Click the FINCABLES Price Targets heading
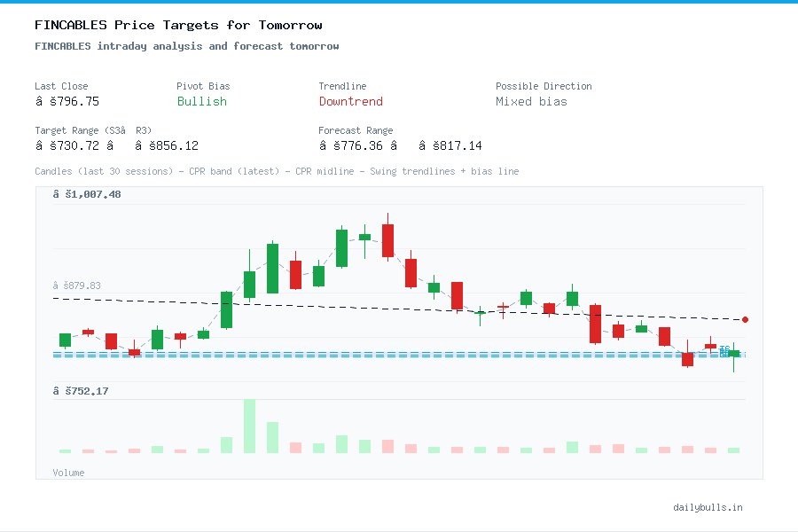 177,25
